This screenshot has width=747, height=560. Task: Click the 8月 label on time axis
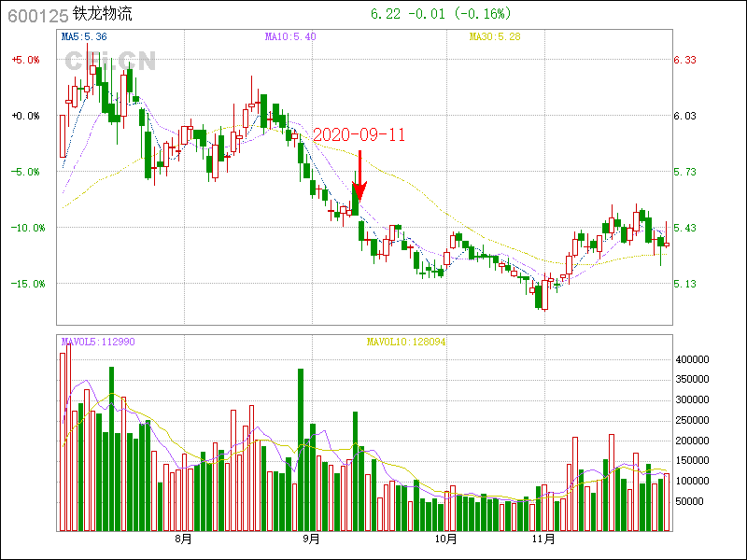click(183, 539)
